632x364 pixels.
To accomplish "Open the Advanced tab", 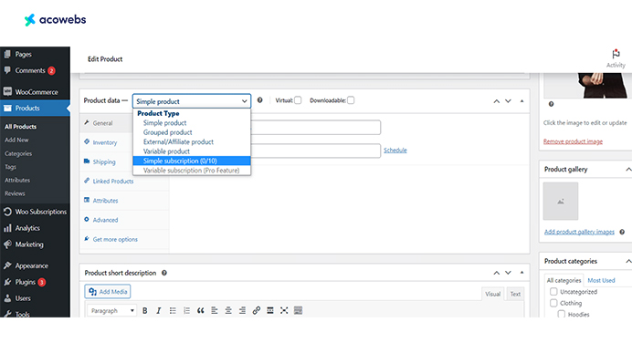I will point(105,220).
